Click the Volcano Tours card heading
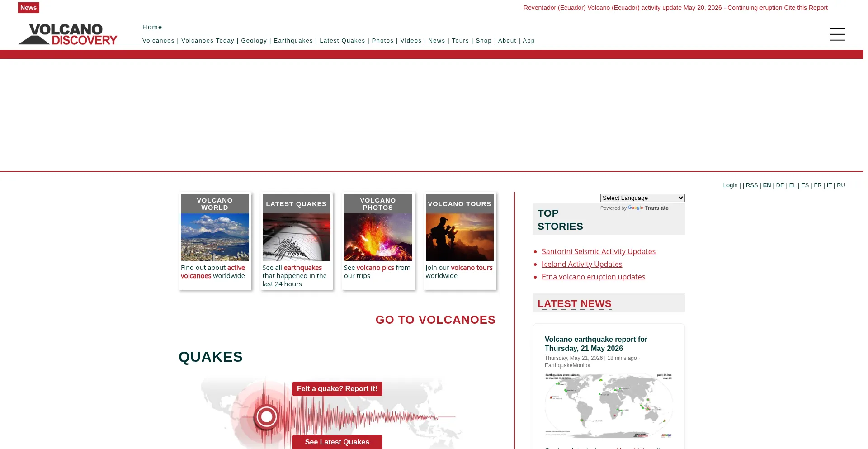 click(460, 204)
